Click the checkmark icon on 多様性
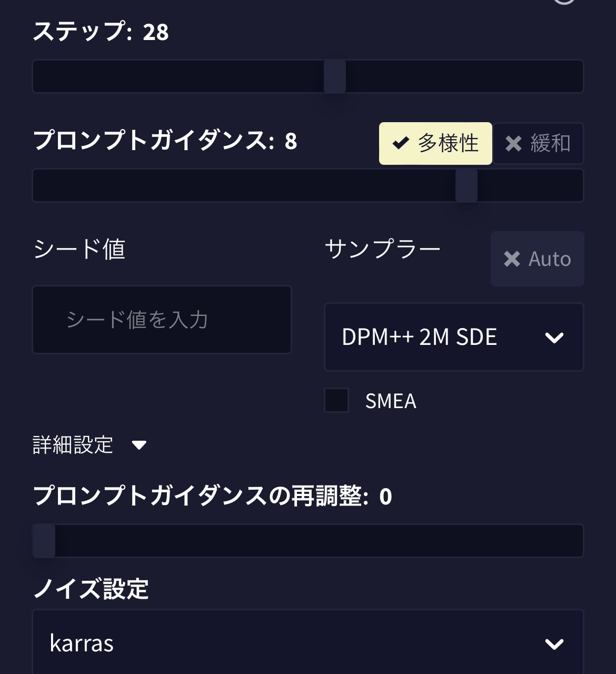Image resolution: width=616 pixels, height=674 pixels. click(x=401, y=143)
